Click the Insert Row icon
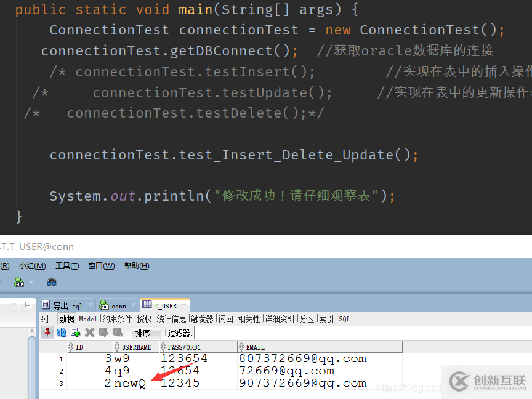This screenshot has width=532, height=399. [75, 332]
